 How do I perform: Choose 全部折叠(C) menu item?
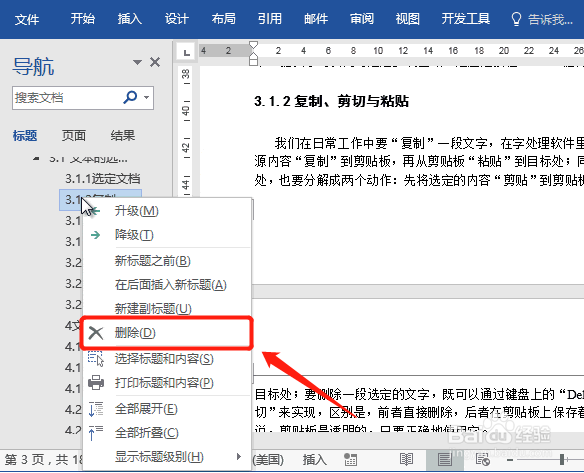[x=166, y=433]
